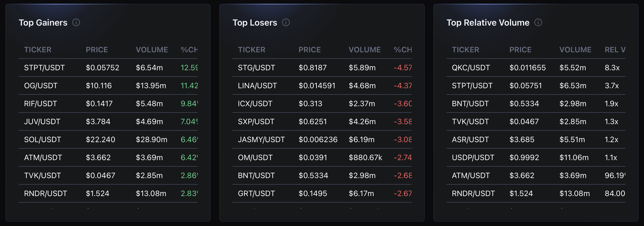This screenshot has height=226, width=644.
Task: Sort Top Gainers by PRICE column header
Action: point(97,50)
